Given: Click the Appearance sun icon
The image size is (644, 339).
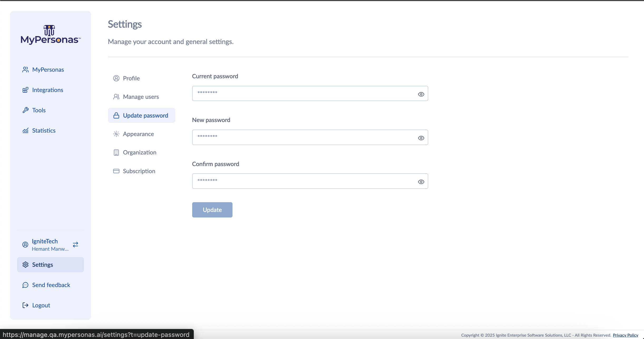Looking at the screenshot, I should [x=116, y=134].
